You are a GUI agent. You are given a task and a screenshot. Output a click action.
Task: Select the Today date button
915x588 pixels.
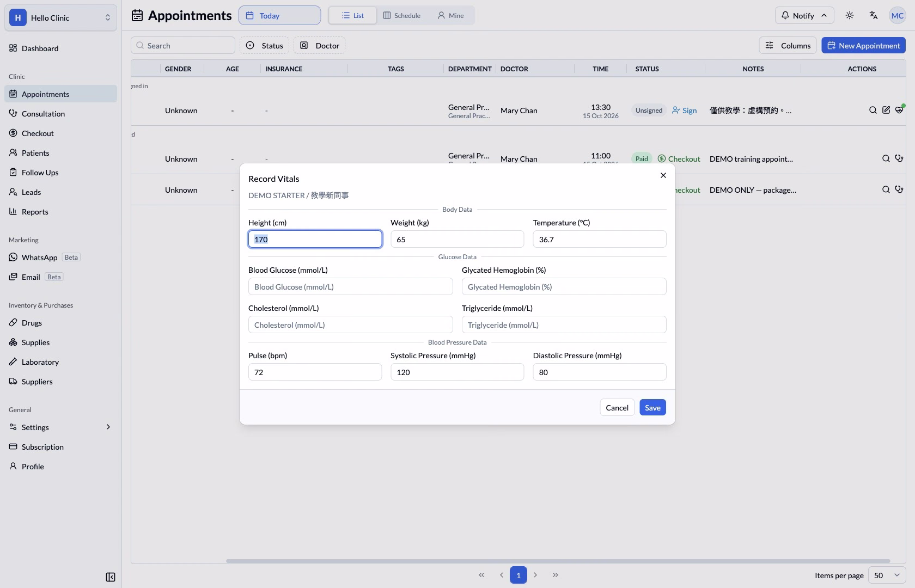pyautogui.click(x=279, y=15)
